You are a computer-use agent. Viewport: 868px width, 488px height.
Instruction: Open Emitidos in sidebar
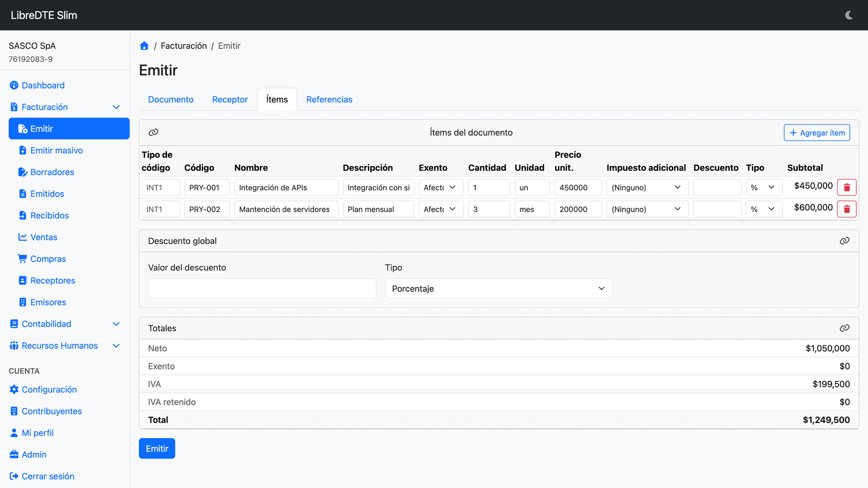click(x=41, y=194)
